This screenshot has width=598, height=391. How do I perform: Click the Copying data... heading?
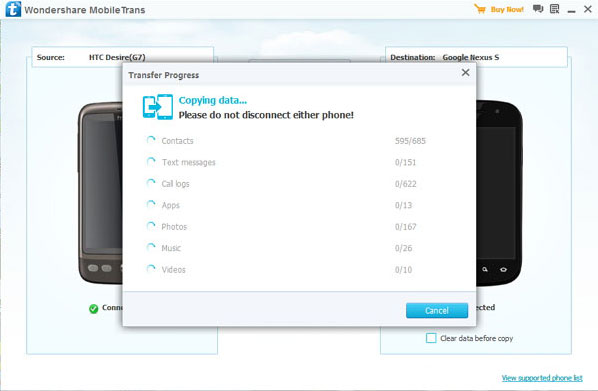pos(212,100)
